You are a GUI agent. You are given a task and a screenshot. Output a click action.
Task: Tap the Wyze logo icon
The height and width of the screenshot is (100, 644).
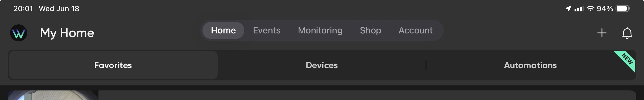click(x=19, y=33)
